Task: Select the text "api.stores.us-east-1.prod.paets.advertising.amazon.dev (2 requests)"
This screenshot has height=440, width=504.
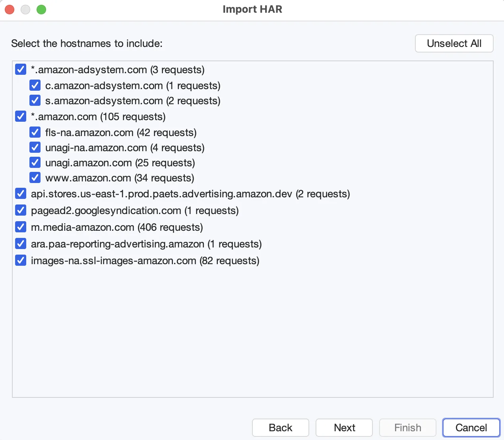Action: click(x=190, y=194)
